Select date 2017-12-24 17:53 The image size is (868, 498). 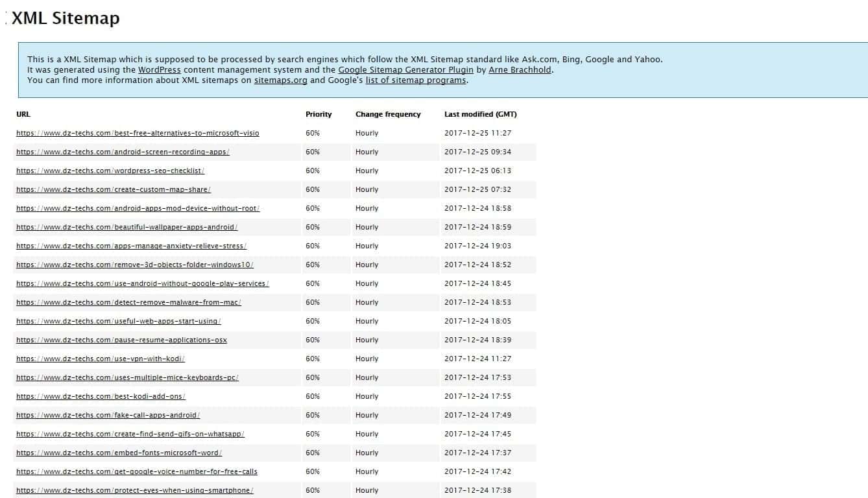click(x=477, y=377)
